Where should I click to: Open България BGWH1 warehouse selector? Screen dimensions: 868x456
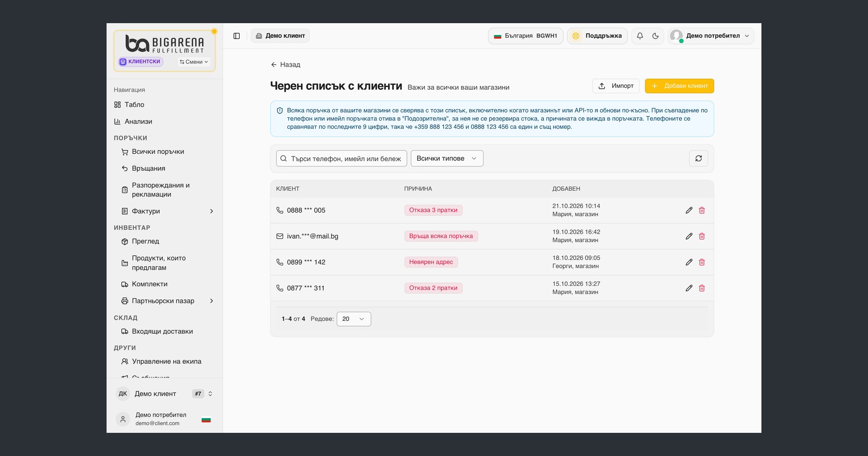tap(526, 36)
